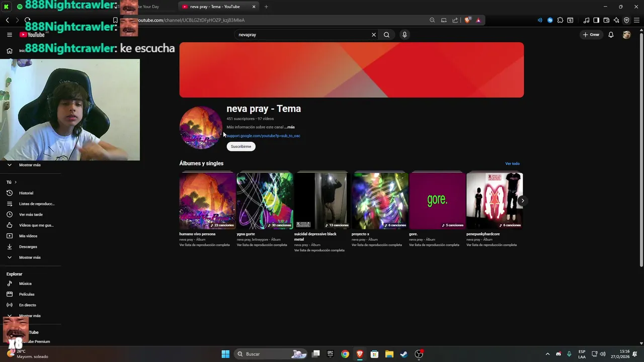
Task: Click Ver todo for albums
Action: click(x=512, y=163)
